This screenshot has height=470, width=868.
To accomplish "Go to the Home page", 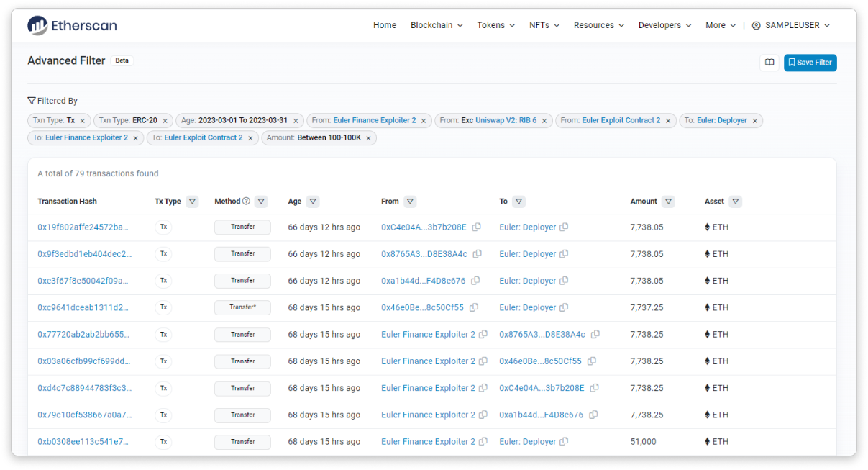I will tap(385, 25).
